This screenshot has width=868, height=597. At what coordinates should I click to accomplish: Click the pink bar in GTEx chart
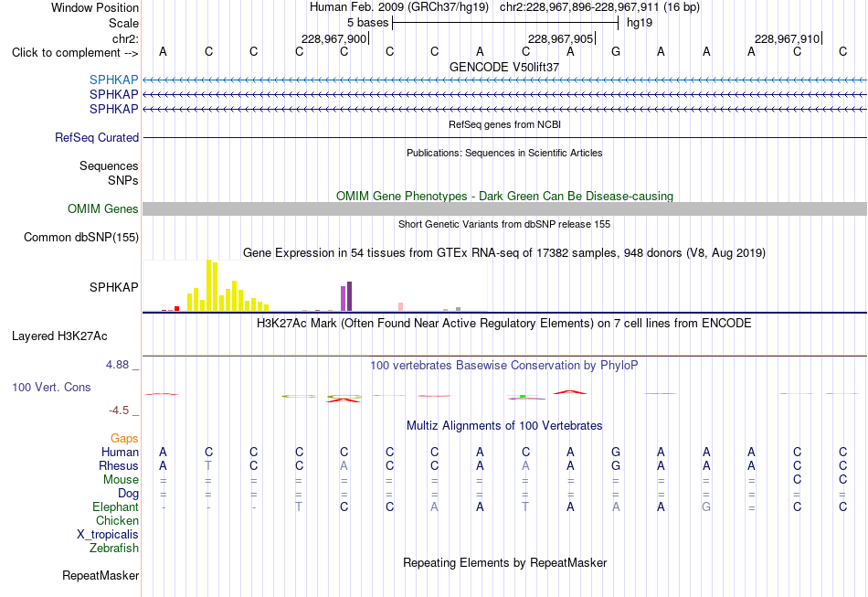coord(401,307)
